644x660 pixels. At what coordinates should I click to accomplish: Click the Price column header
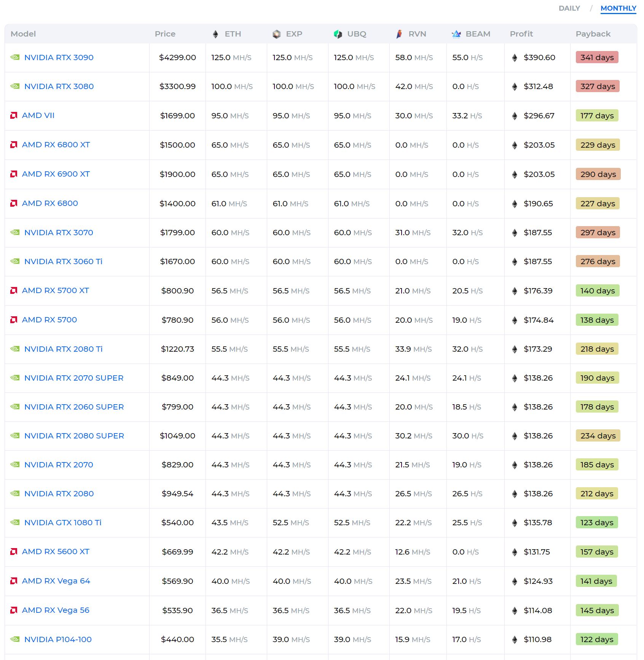point(165,34)
